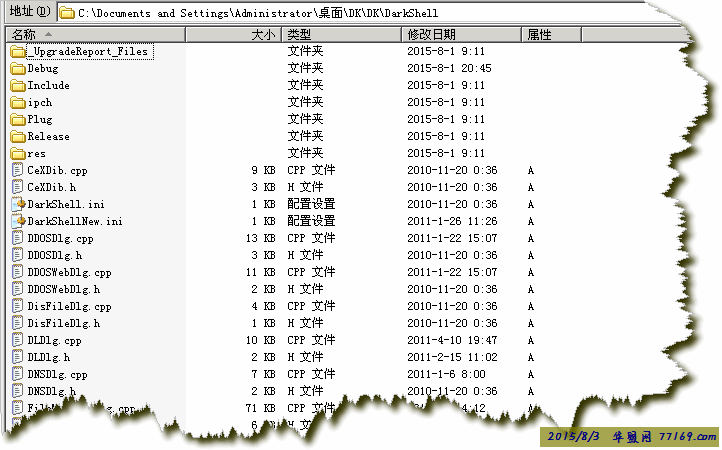The image size is (722, 450).
Task: Click the 地址(D) address label
Action: [29, 11]
